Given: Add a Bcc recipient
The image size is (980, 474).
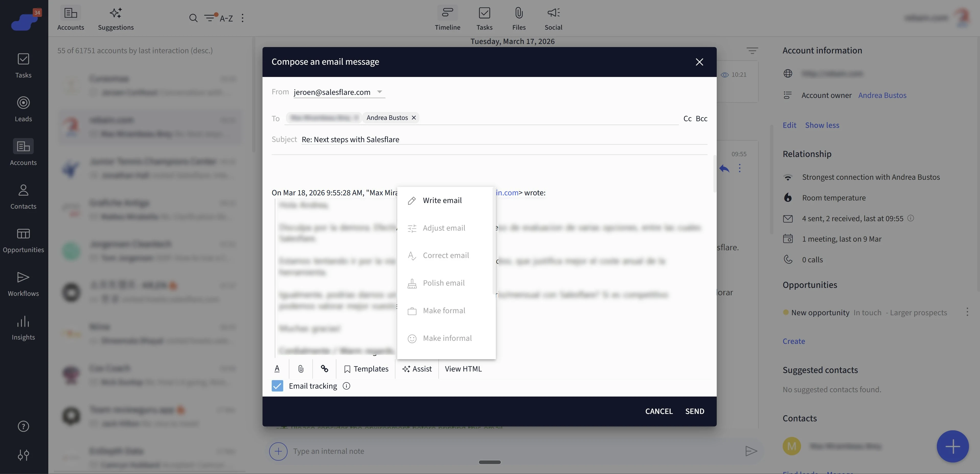Looking at the screenshot, I should pyautogui.click(x=701, y=118).
